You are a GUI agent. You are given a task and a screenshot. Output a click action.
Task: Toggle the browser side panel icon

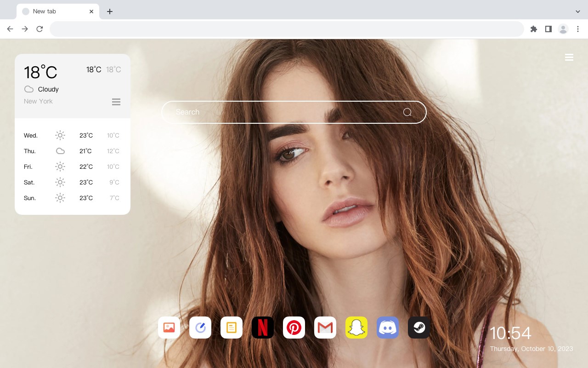pos(548,29)
